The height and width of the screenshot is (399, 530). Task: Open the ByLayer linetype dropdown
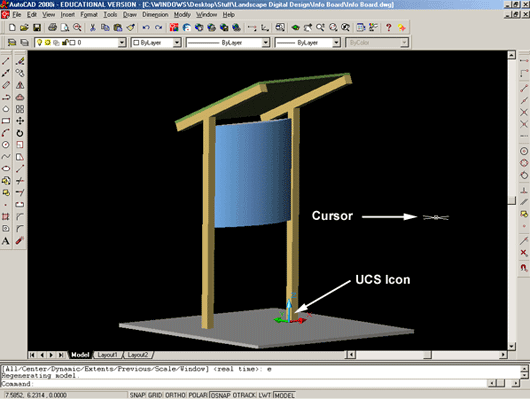coord(266,43)
